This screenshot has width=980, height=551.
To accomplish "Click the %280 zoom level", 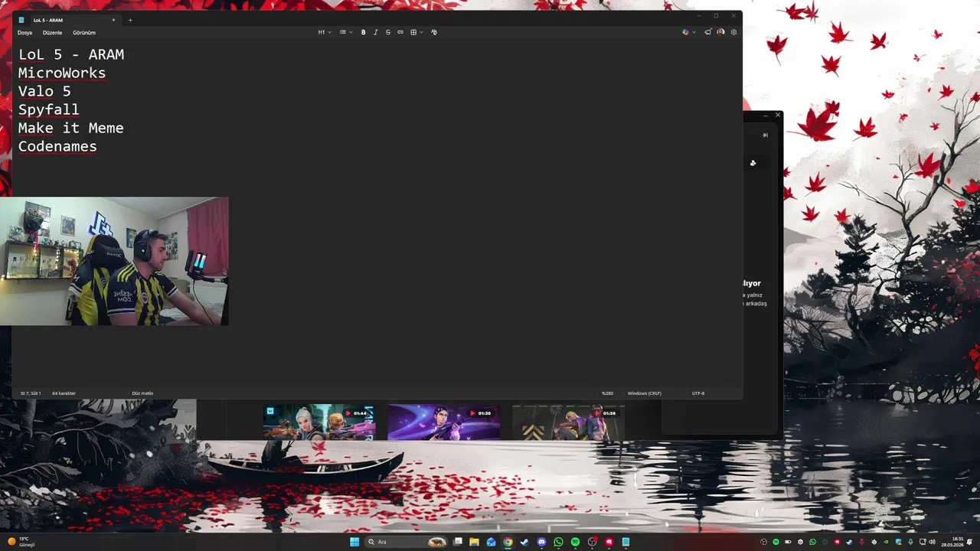I will coord(607,393).
